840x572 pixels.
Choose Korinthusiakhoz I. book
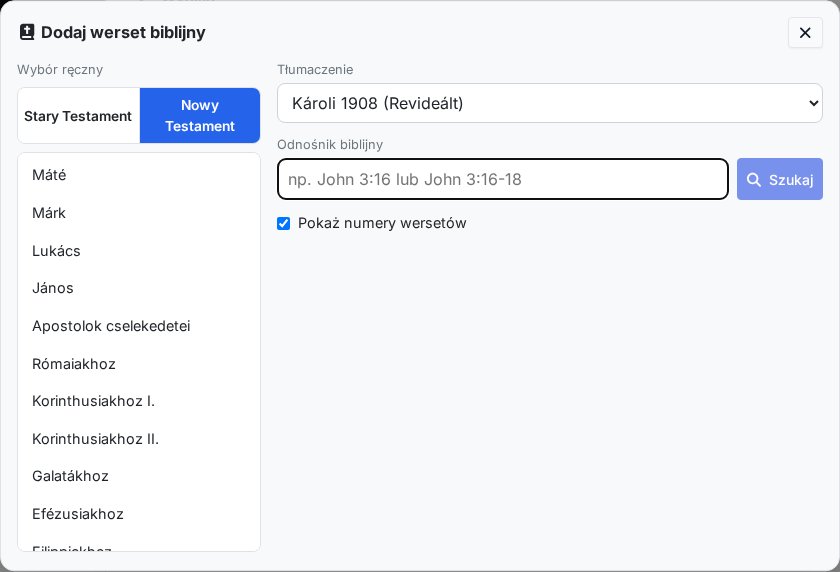(139, 401)
